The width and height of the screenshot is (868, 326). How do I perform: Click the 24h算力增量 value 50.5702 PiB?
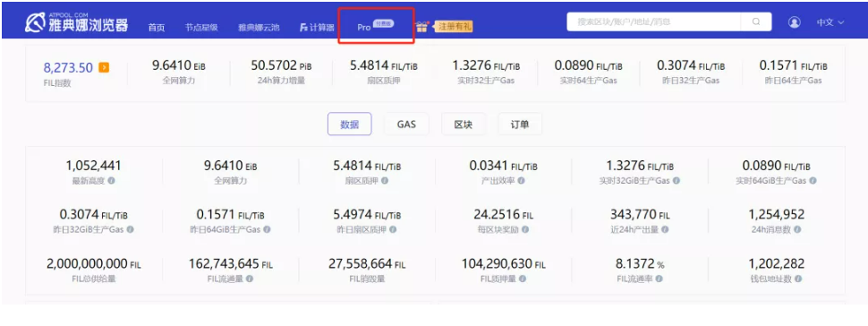281,66
